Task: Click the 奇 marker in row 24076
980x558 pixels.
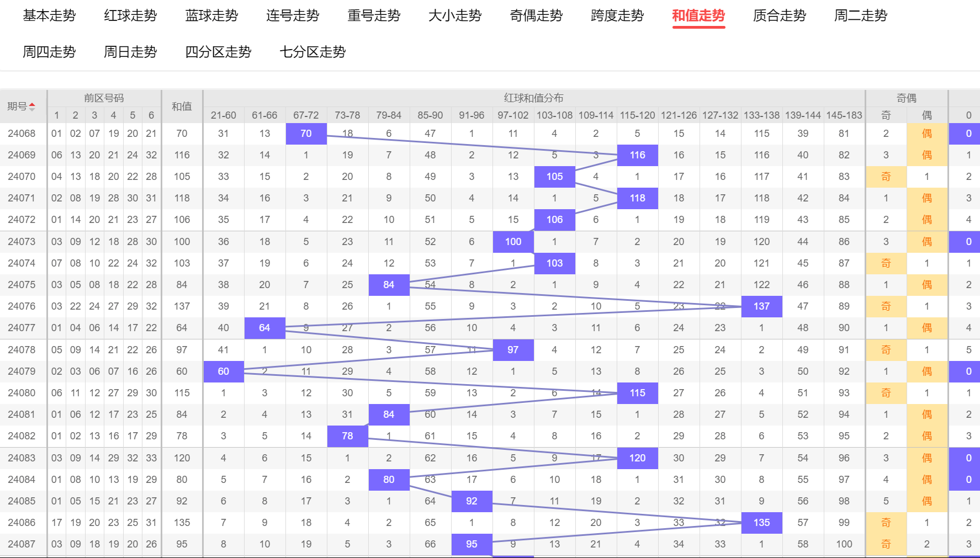Action: 886,306
